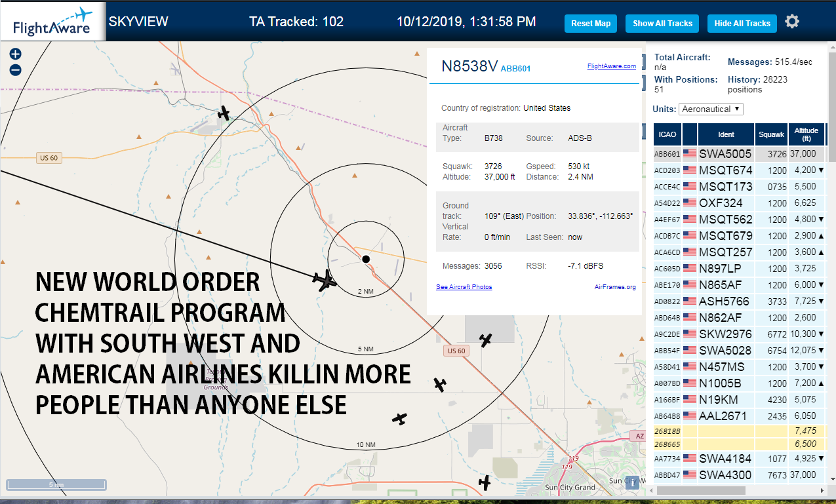Click the US flag on the SWA5005 row

tap(689, 153)
